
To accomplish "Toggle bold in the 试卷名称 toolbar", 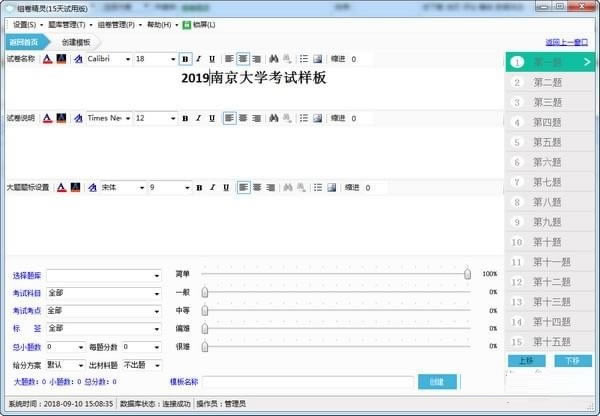I will pos(185,60).
